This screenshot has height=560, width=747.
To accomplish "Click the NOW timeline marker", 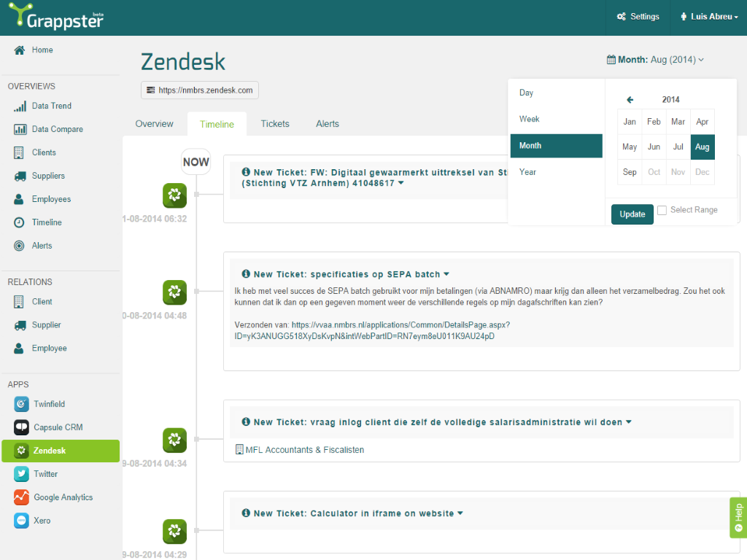I will coord(196,162).
